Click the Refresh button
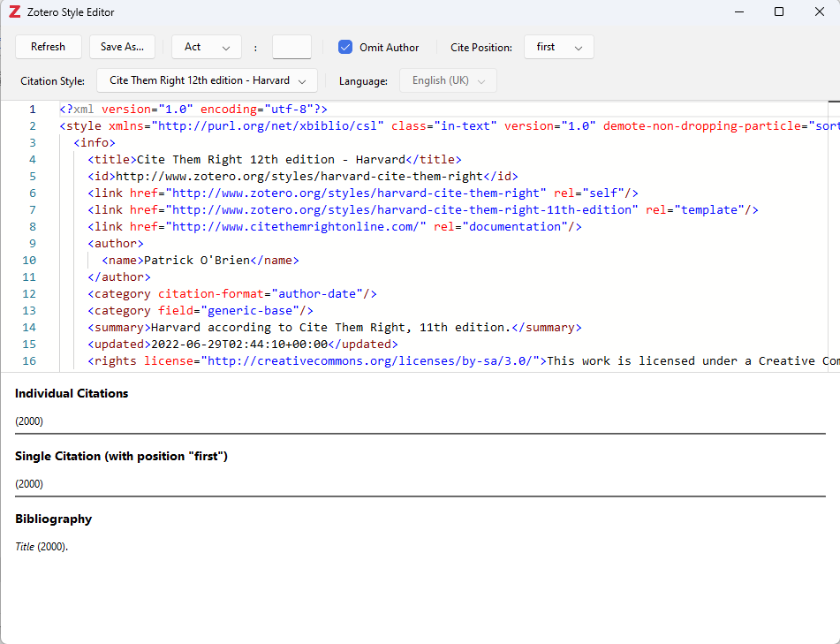Viewport: 840px width, 644px height. click(x=49, y=47)
